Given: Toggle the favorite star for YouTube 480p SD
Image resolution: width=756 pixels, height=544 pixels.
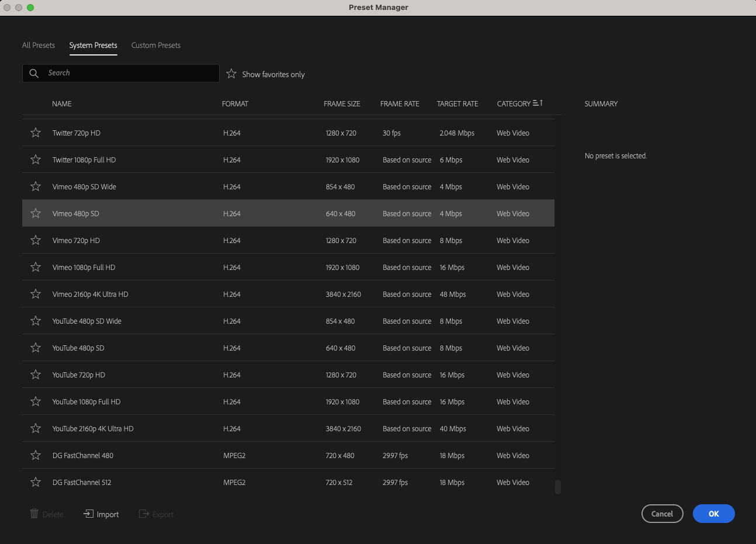Looking at the screenshot, I should [35, 348].
